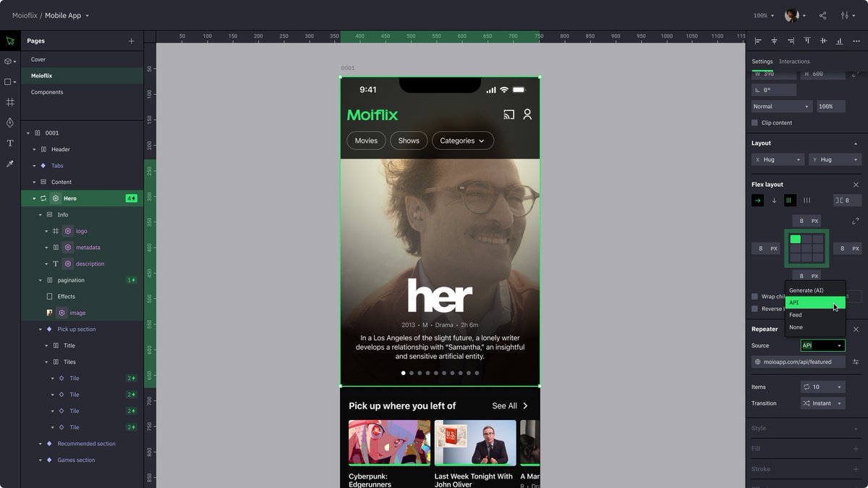868x488 pixels.
Task: Select the frame grid tool
Action: click(10, 102)
